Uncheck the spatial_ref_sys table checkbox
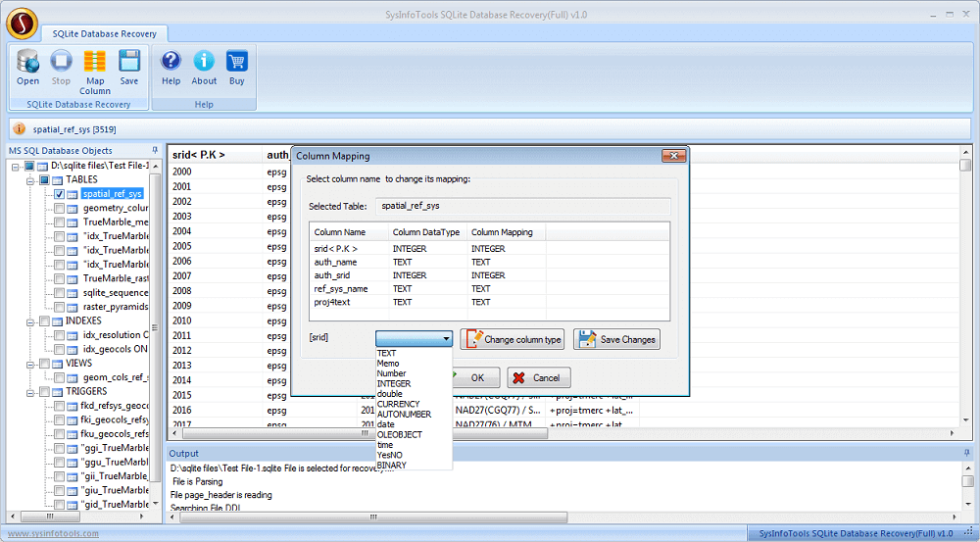 click(x=60, y=194)
